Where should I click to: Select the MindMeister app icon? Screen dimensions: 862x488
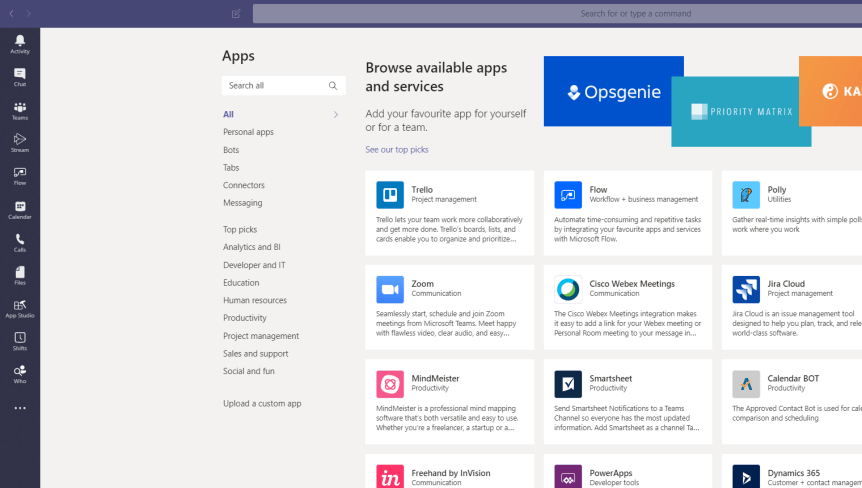click(x=390, y=384)
